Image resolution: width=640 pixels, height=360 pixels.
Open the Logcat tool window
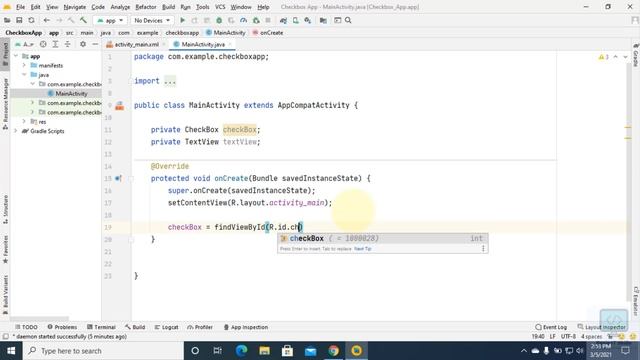167,327
